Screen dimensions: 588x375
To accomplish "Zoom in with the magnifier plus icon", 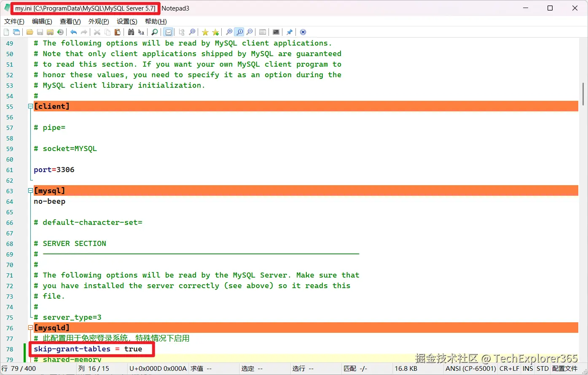I will click(x=229, y=32).
